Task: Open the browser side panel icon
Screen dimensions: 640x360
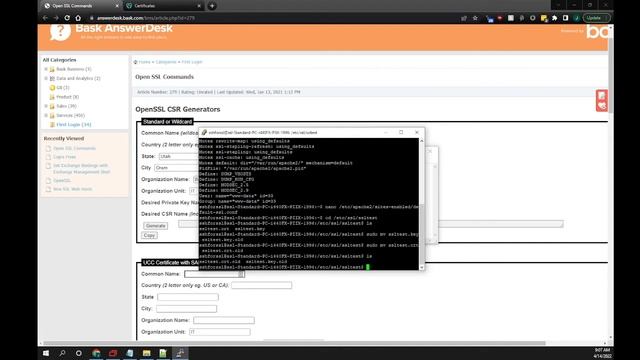Action: pos(565,18)
